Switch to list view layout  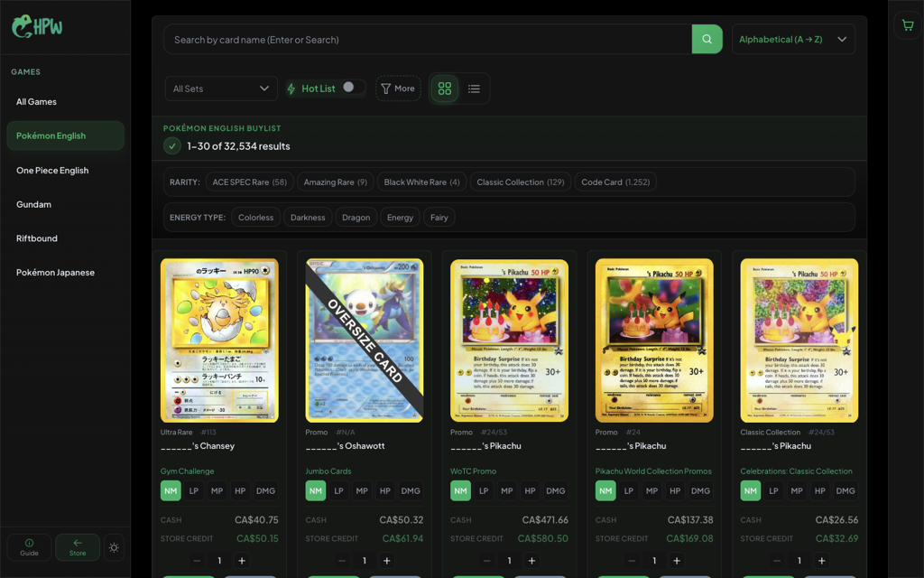(x=474, y=89)
